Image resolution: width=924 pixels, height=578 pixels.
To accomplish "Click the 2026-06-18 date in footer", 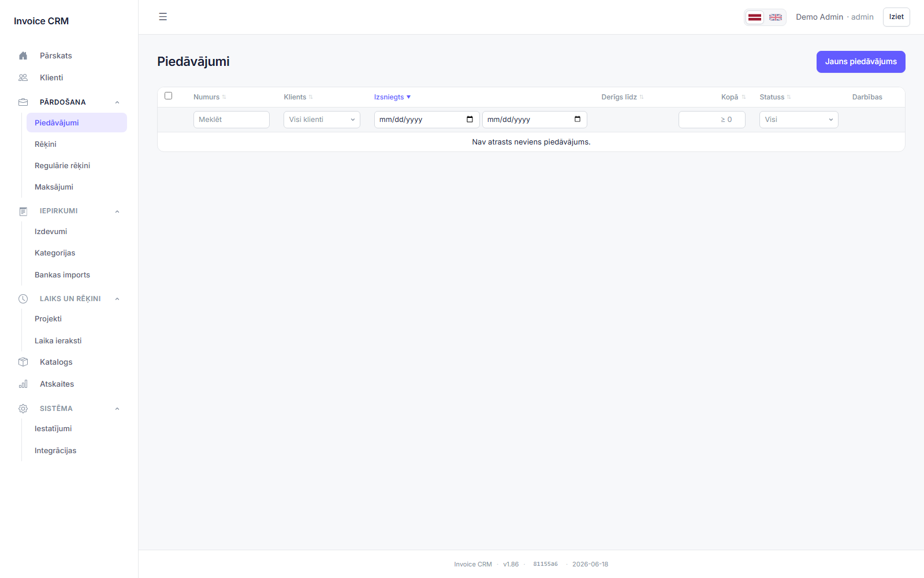I will 590,564.
